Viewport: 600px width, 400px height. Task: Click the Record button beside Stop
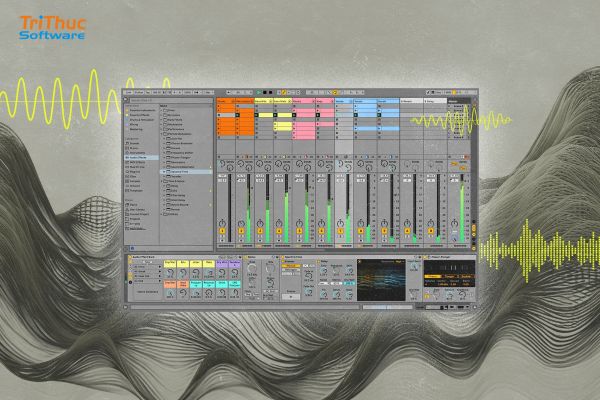(271, 92)
